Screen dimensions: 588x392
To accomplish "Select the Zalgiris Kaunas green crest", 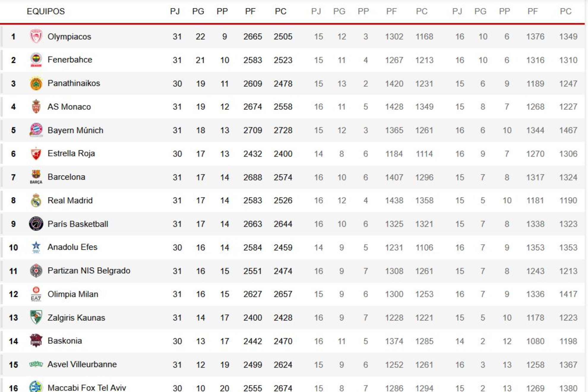I will tap(36, 317).
